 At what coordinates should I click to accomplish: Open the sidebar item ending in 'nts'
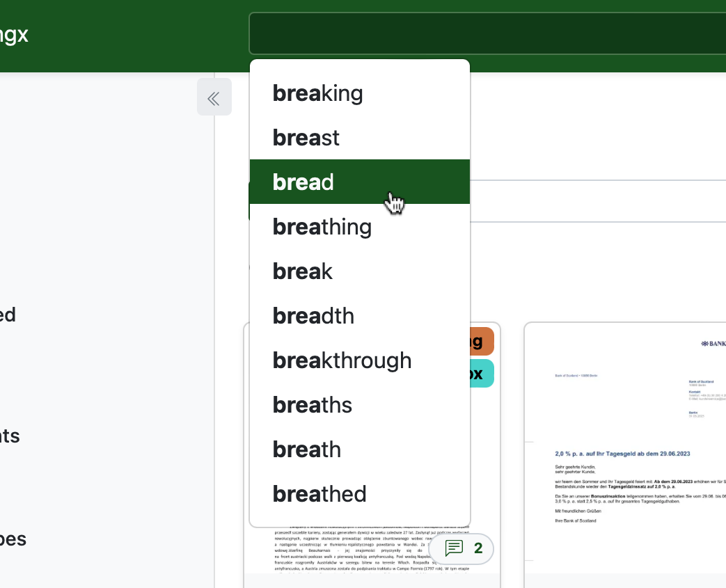coord(10,436)
